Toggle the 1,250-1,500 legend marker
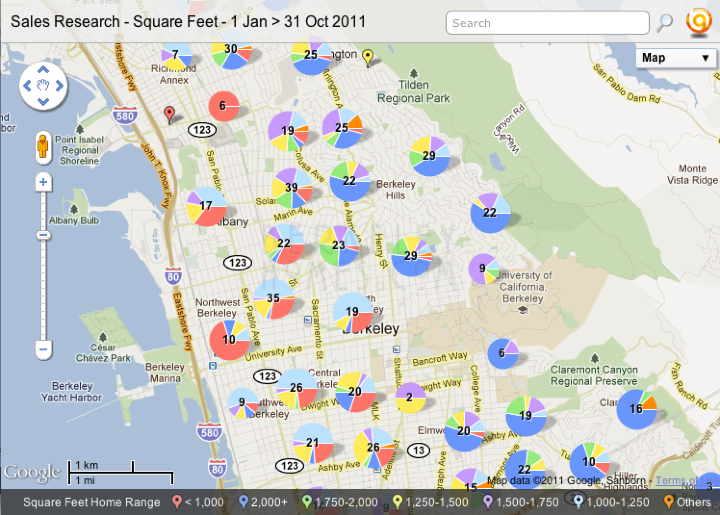The image size is (720, 515). [x=397, y=502]
